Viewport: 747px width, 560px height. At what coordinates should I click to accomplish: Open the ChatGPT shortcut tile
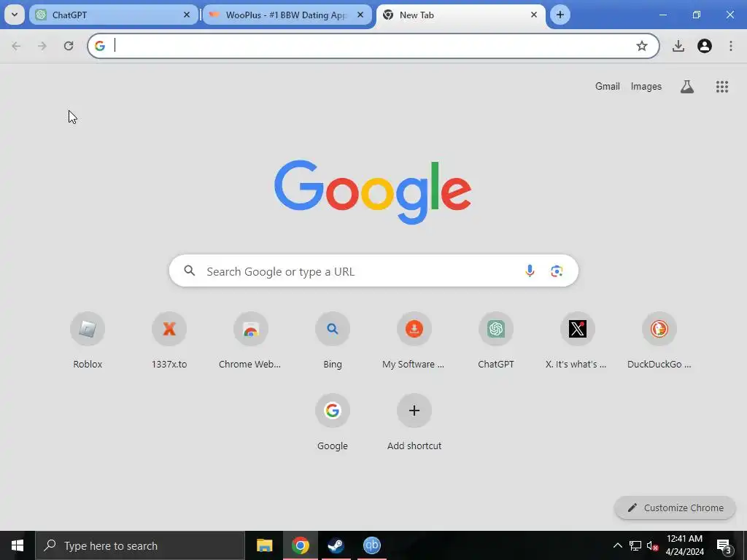point(496,341)
